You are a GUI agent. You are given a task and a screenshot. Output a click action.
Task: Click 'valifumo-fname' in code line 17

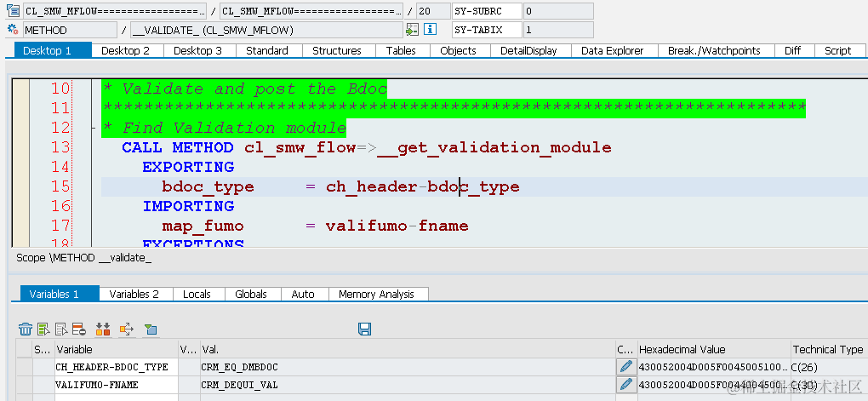(x=397, y=226)
